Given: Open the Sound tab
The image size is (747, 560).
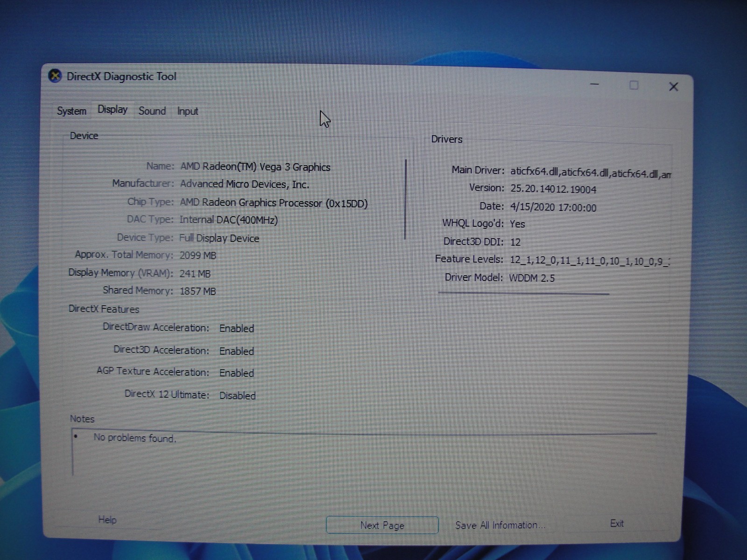Looking at the screenshot, I should (152, 111).
